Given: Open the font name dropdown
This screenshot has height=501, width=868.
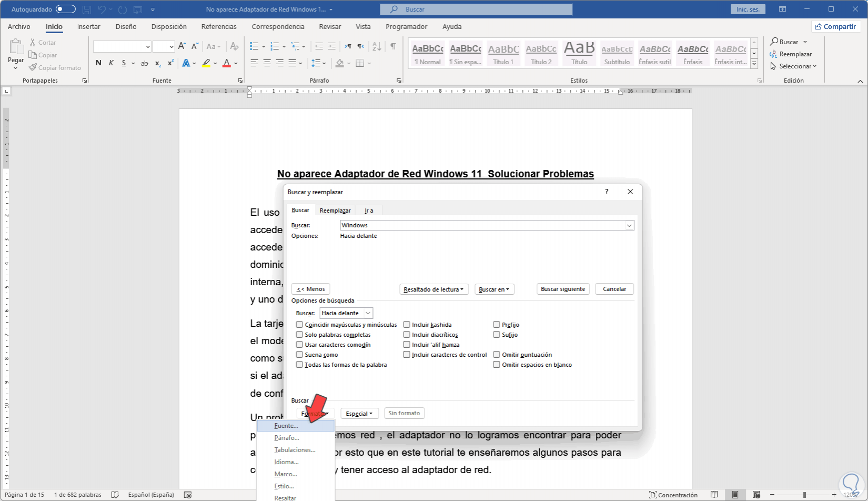Looking at the screenshot, I should click(148, 47).
